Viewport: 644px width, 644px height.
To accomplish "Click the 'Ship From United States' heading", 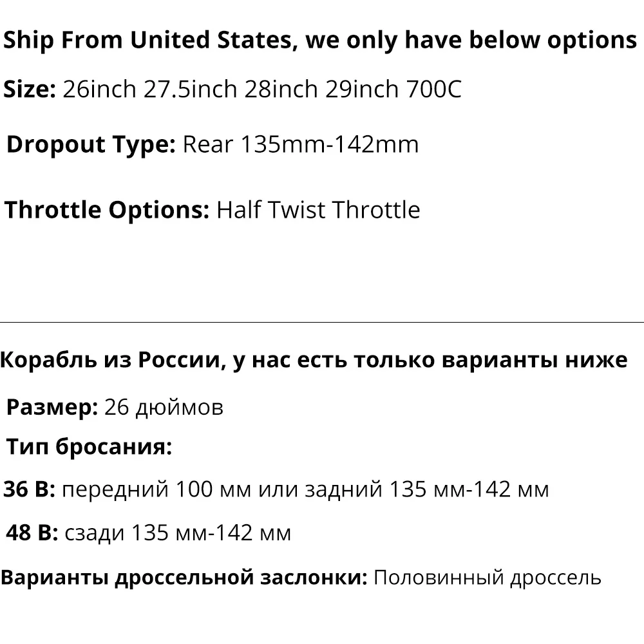I will (320, 40).
